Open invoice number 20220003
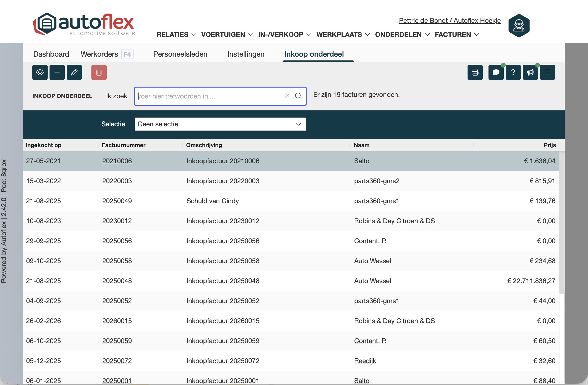Image resolution: width=588 pixels, height=385 pixels. (x=117, y=181)
